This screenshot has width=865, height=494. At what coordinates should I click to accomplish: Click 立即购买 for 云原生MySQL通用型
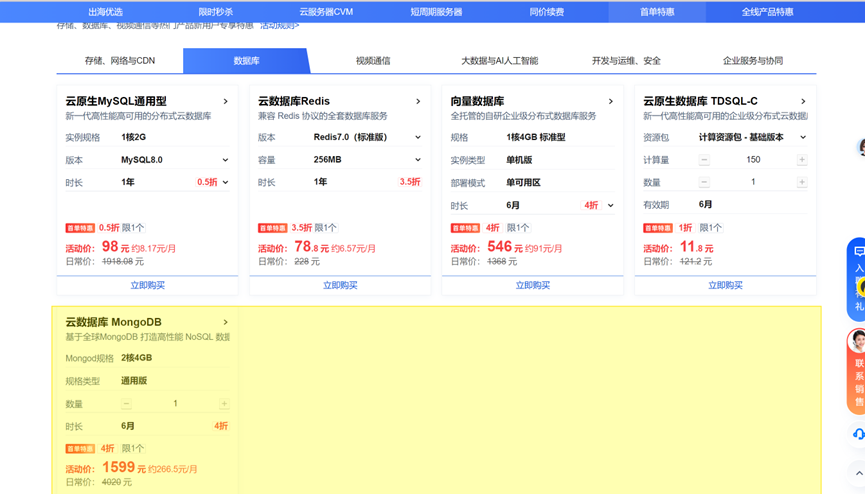(x=147, y=285)
